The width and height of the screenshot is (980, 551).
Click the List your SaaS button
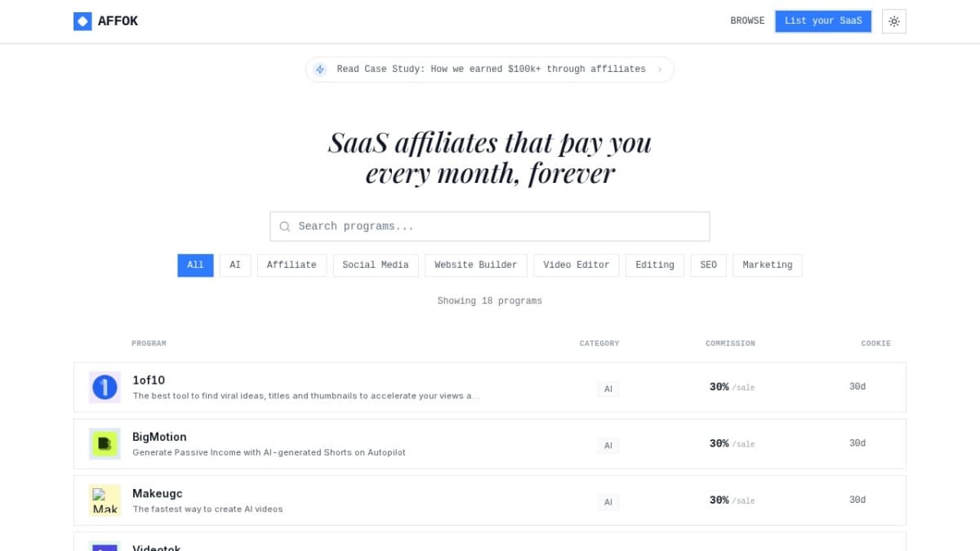[x=822, y=21]
